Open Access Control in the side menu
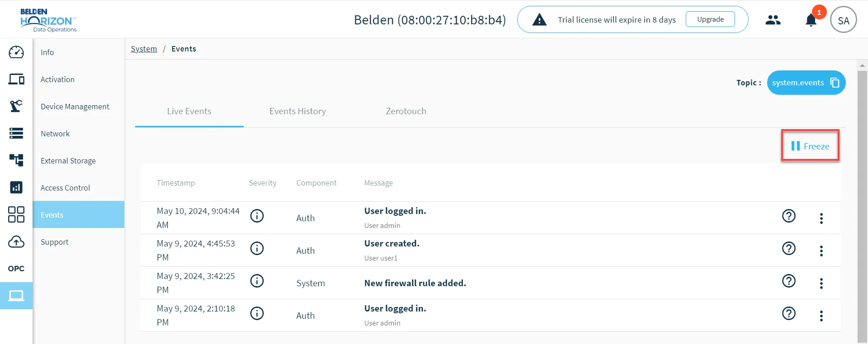The image size is (868, 344). tap(79, 188)
